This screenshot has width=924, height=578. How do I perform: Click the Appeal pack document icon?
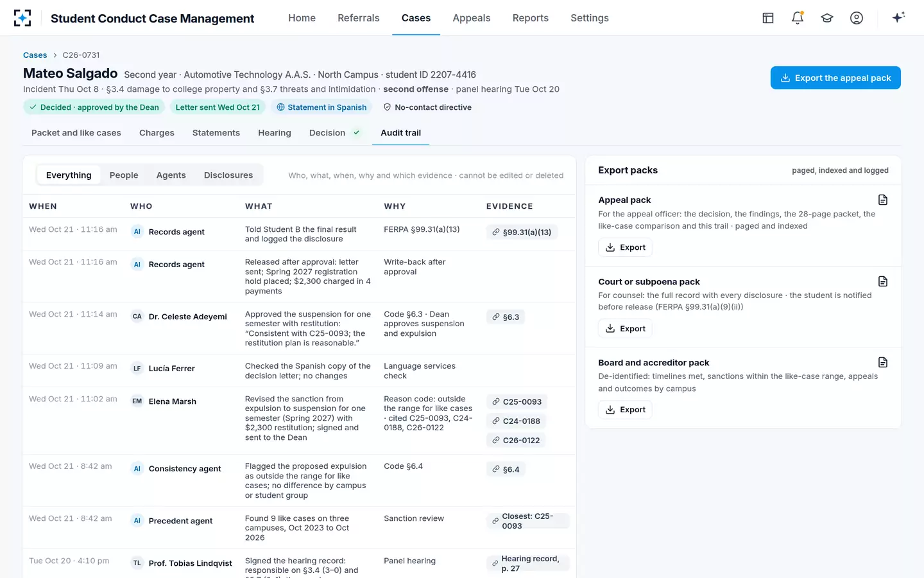point(883,200)
